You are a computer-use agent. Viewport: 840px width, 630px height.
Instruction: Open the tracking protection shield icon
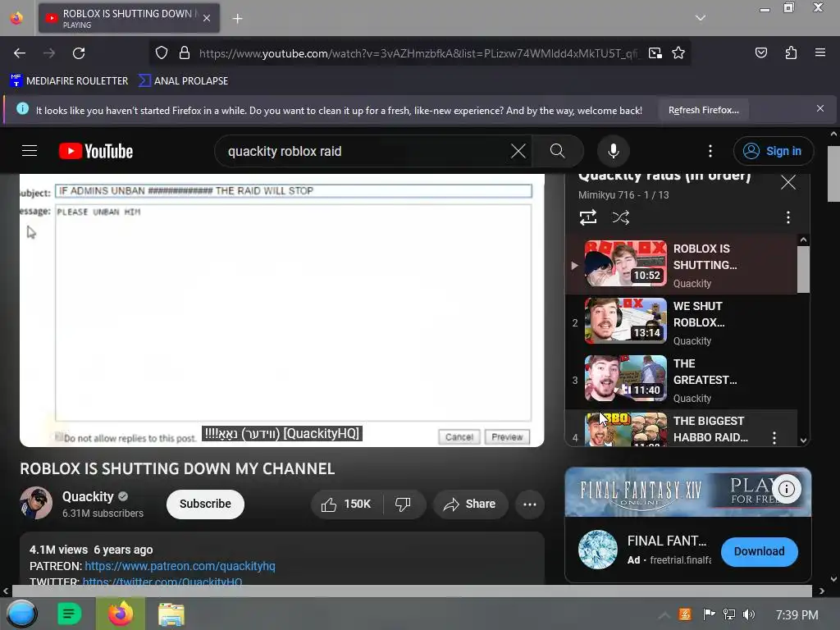[162, 52]
